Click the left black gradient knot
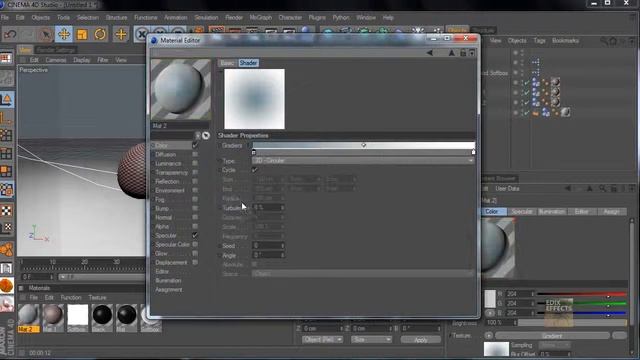640x360 pixels. (254, 152)
